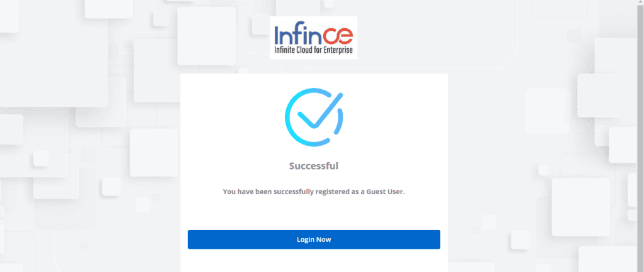Viewport: 644px width, 272px height.
Task: Click the blue circular checkmark success icon
Action: click(x=314, y=117)
